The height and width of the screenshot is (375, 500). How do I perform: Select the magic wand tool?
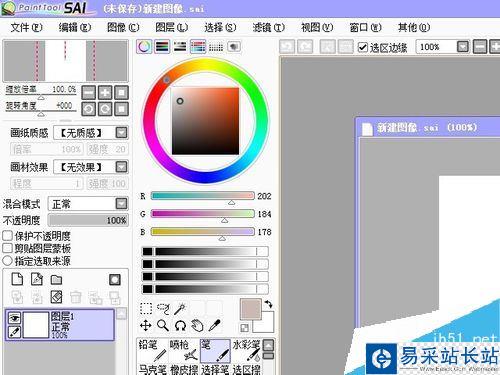pos(180,309)
